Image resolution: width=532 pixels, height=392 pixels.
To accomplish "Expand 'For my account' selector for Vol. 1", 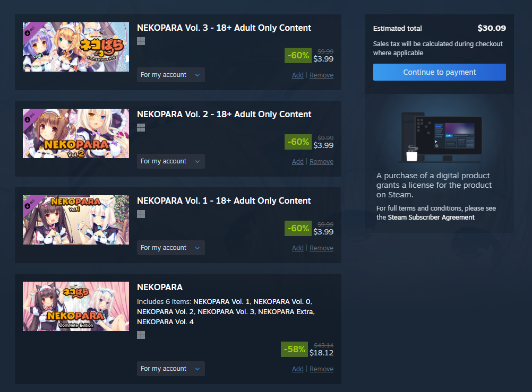I will pos(170,248).
